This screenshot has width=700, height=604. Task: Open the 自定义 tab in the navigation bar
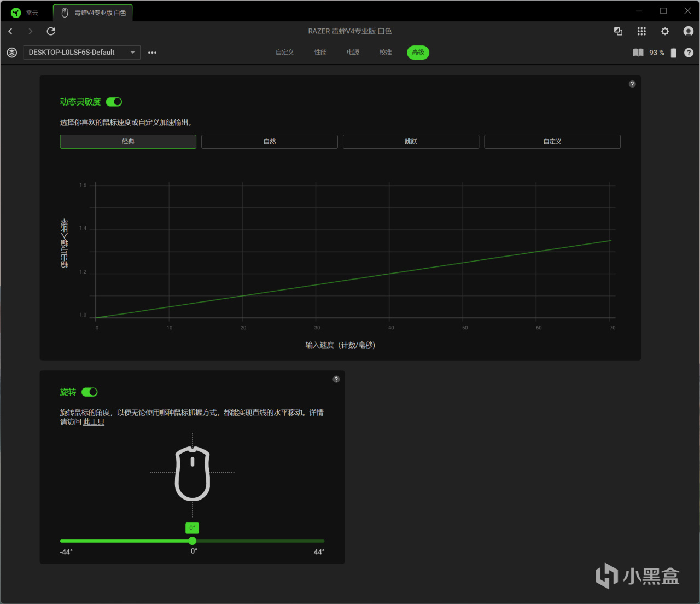click(x=285, y=53)
